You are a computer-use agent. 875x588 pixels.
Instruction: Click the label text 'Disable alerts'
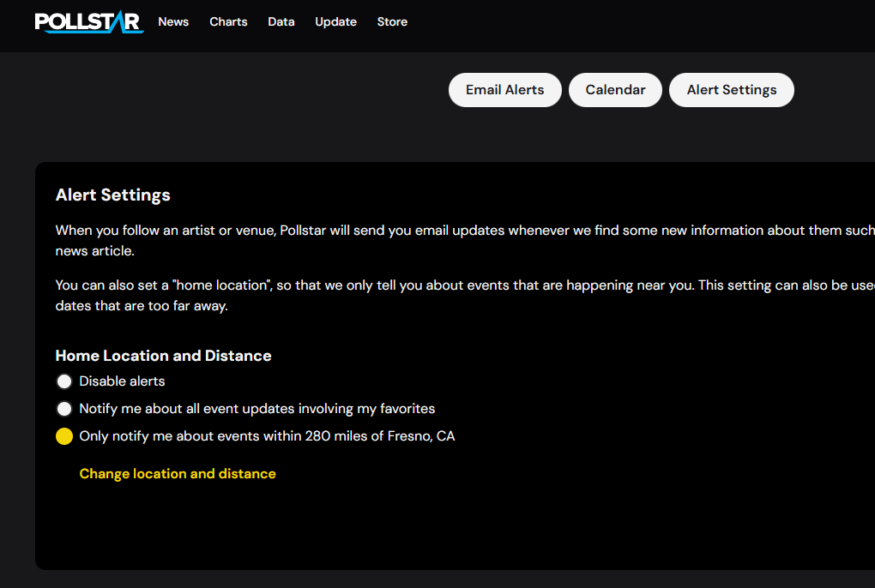pyautogui.click(x=122, y=381)
